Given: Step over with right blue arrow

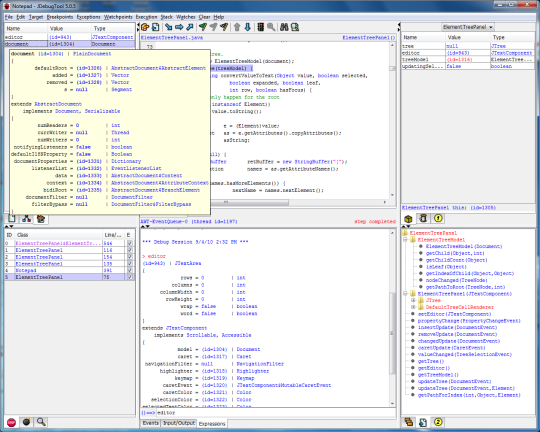Looking at the screenshot, I should (179, 27).
